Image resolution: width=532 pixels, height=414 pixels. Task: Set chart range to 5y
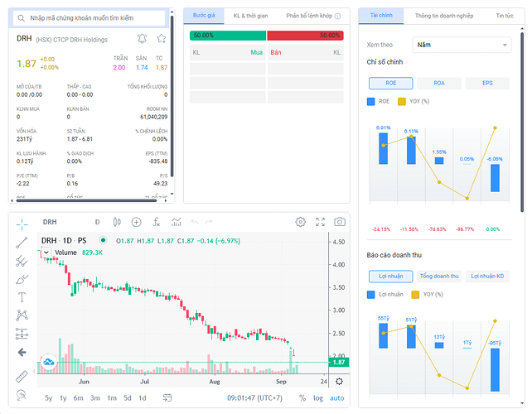point(49,397)
